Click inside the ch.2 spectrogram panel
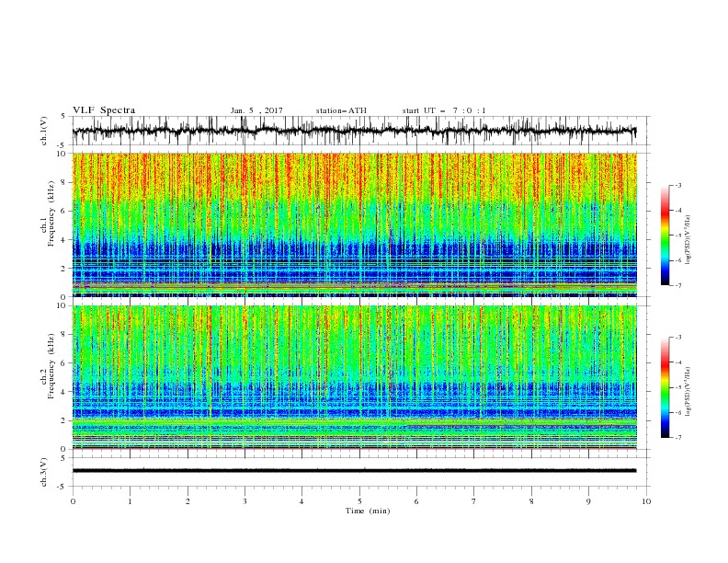This screenshot has height=563, width=728. pyautogui.click(x=354, y=377)
